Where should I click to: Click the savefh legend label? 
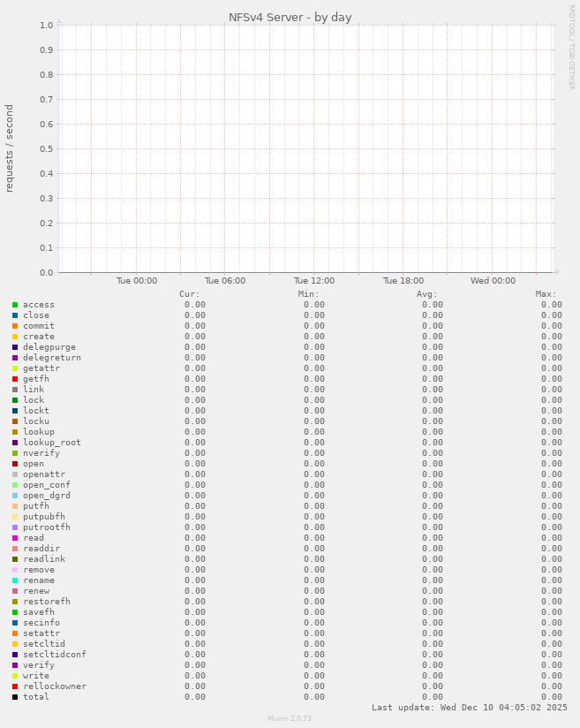(x=39, y=612)
